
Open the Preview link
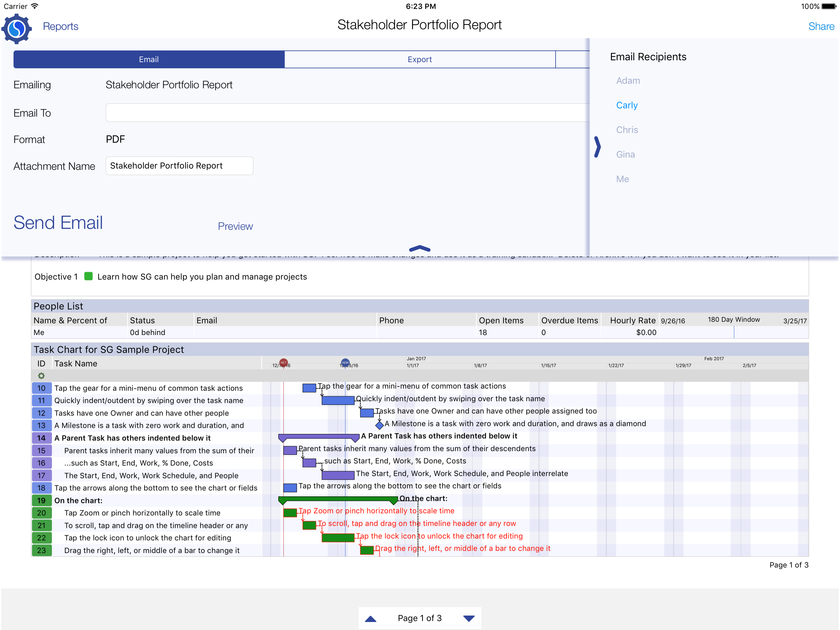click(235, 226)
